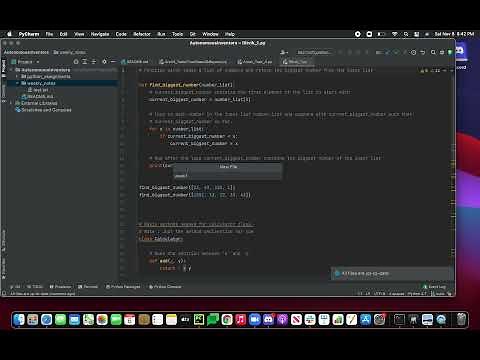Click the weekly_notes breadcrumb
Viewport: 480px width, 360px height.
click(69, 52)
